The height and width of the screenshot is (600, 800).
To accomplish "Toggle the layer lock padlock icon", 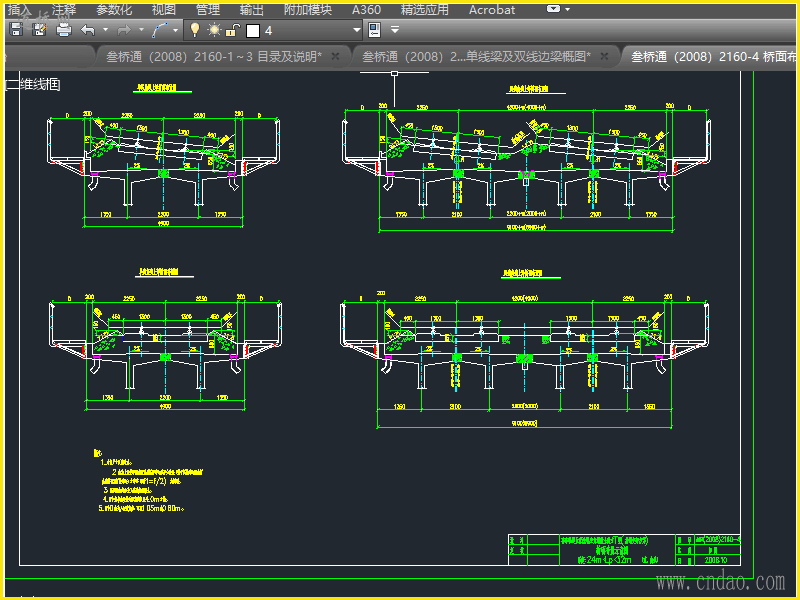I will pos(233,30).
